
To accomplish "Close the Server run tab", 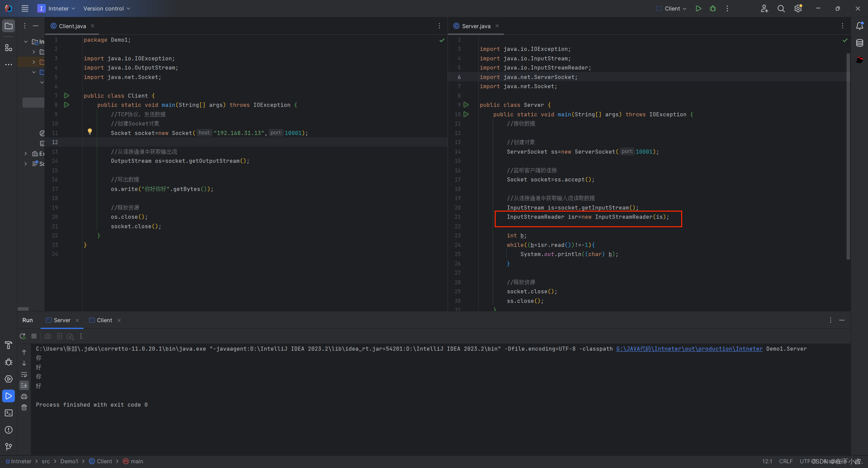I will [x=77, y=320].
